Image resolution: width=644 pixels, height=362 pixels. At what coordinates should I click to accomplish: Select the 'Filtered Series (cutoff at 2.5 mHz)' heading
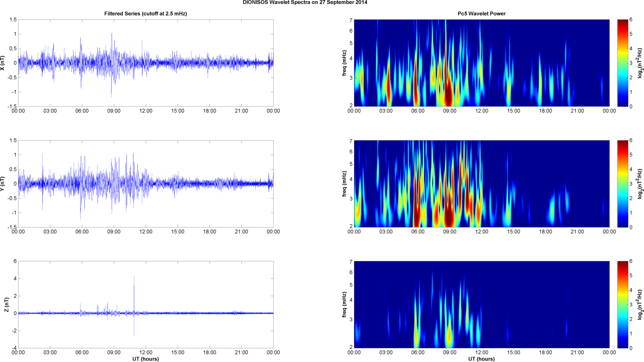(146, 14)
